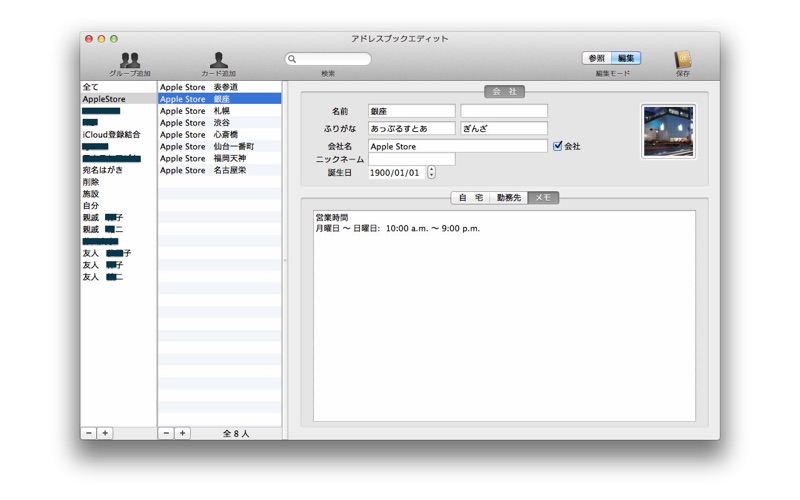Click the Add Group (グループ追加) icon
This screenshot has width=800, height=500.
[x=130, y=60]
